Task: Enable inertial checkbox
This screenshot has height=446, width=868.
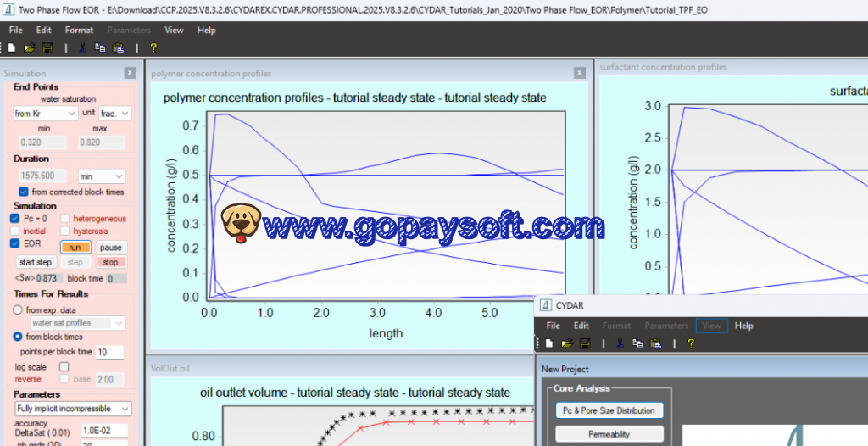Action: 15,231
